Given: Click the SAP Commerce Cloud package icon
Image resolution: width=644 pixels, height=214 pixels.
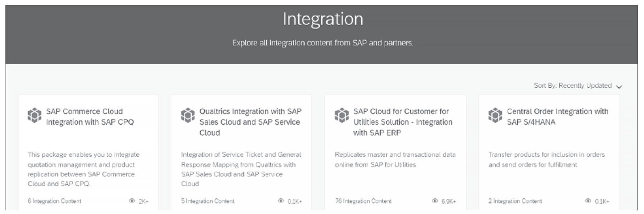Looking at the screenshot, I should (34, 115).
